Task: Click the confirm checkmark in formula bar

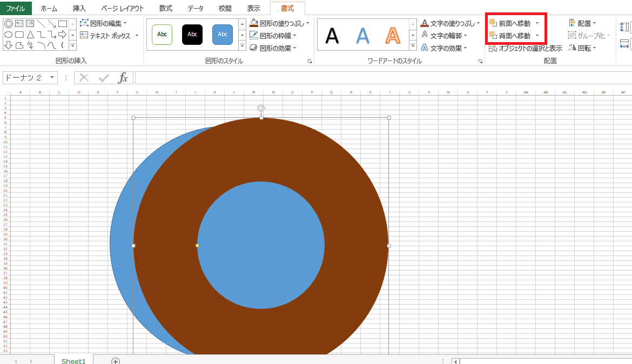Action: 104,78
